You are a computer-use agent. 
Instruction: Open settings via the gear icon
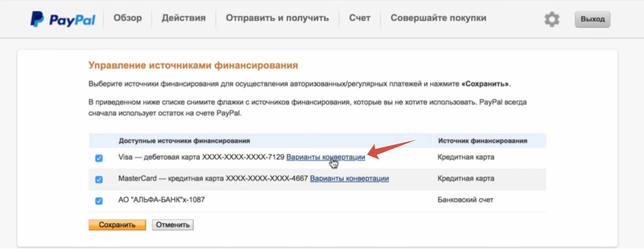[551, 20]
